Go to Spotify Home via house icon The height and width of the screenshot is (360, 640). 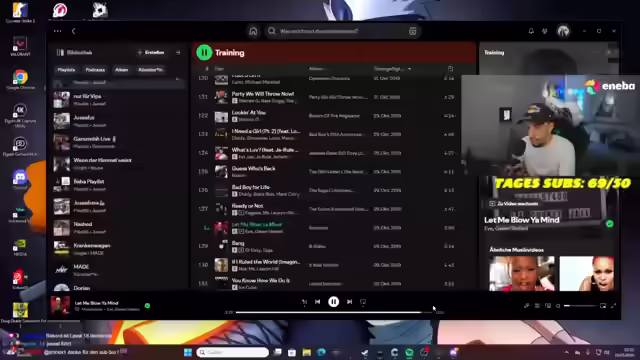pyautogui.click(x=253, y=31)
